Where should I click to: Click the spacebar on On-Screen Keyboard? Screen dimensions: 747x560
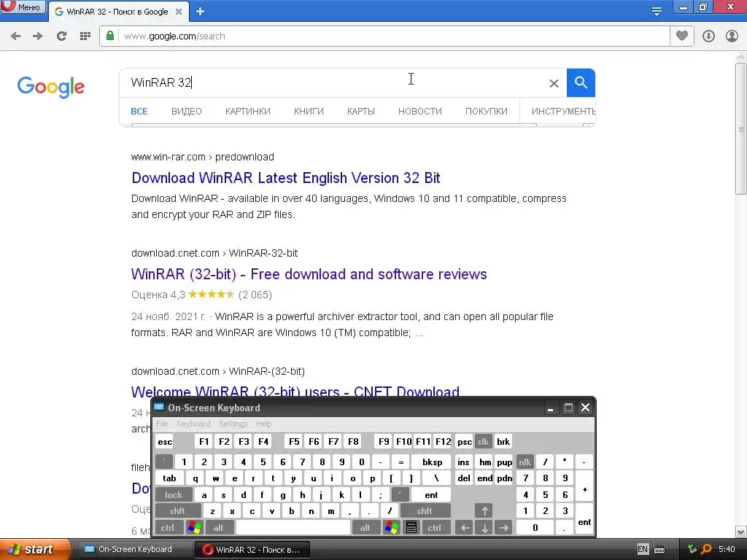point(293,528)
